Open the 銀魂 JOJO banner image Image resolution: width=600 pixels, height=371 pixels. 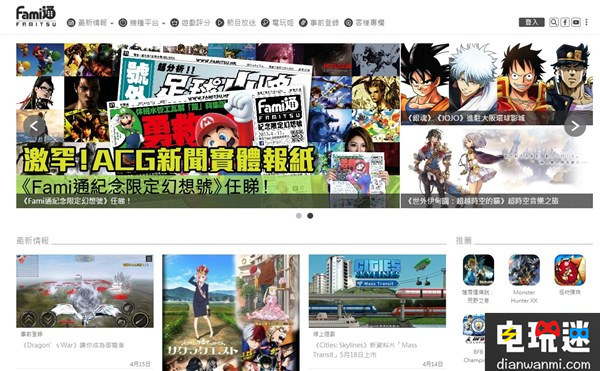coord(497,84)
